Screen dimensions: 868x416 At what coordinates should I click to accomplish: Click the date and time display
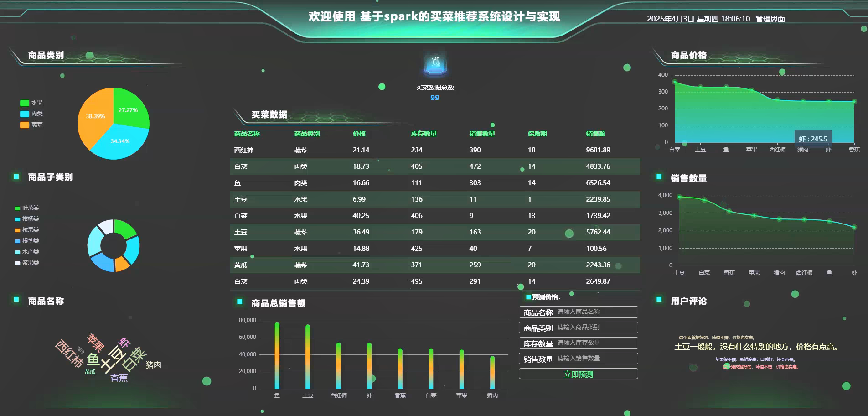pyautogui.click(x=698, y=19)
